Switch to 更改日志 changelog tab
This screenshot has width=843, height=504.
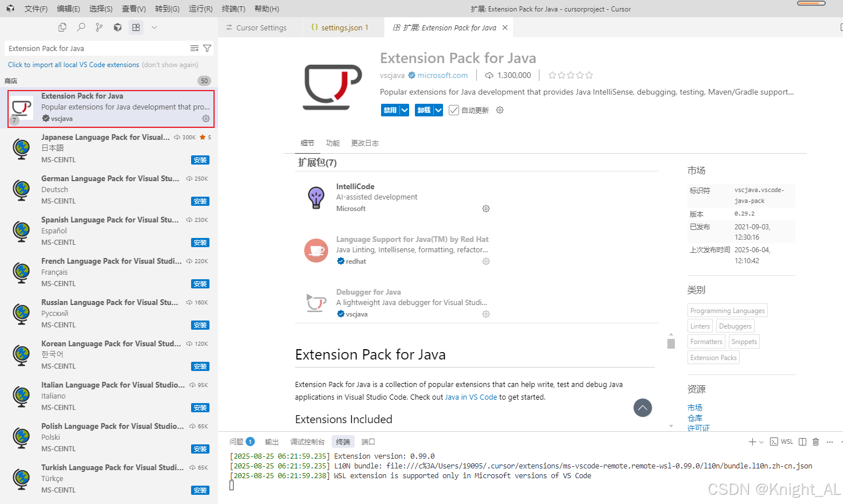[365, 143]
